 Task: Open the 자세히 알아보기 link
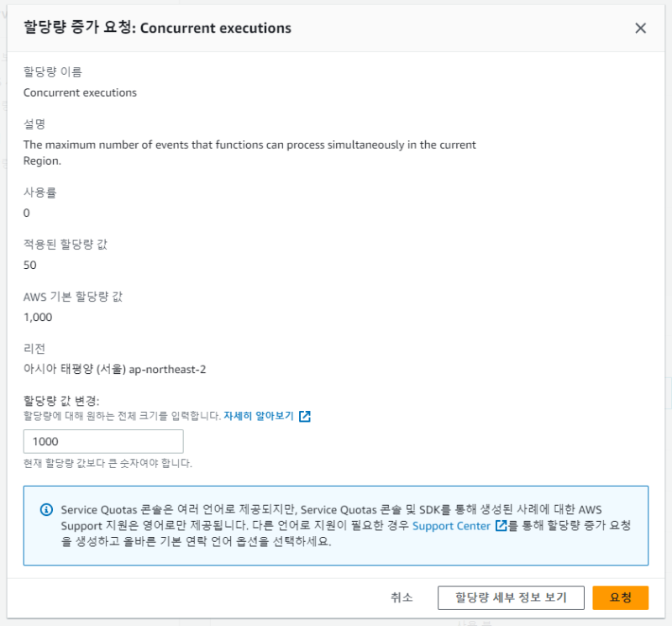coord(259,416)
